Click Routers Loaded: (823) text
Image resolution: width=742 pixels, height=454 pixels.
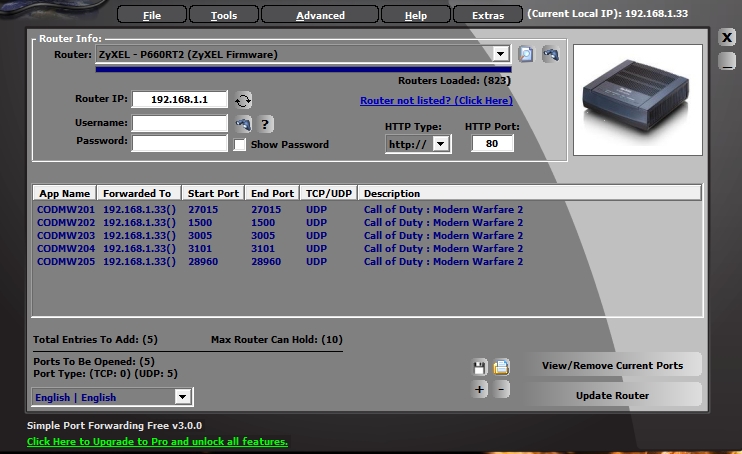454,80
